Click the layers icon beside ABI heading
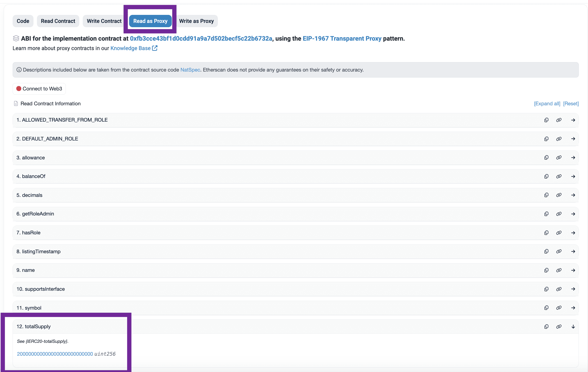The image size is (588, 372). [16, 38]
